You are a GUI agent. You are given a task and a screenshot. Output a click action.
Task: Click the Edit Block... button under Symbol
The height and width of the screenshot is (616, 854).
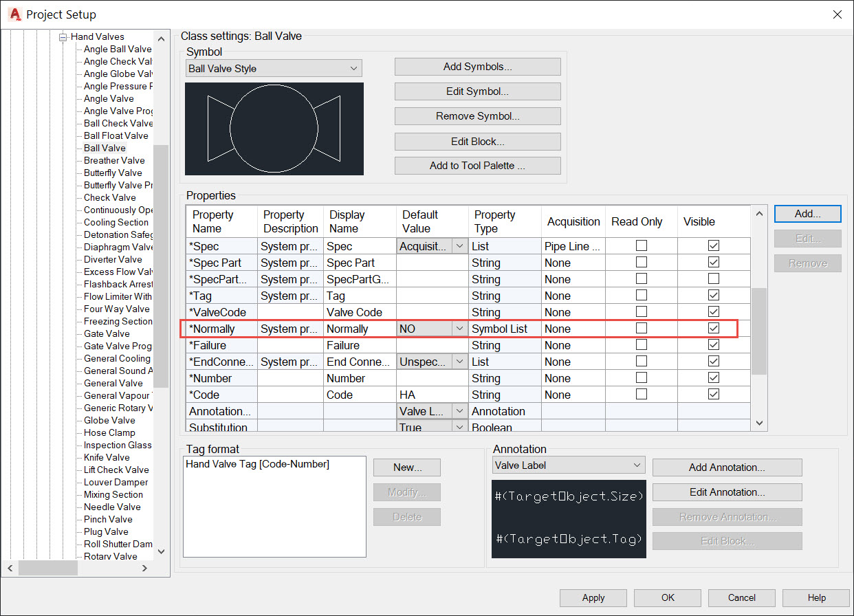pyautogui.click(x=478, y=141)
